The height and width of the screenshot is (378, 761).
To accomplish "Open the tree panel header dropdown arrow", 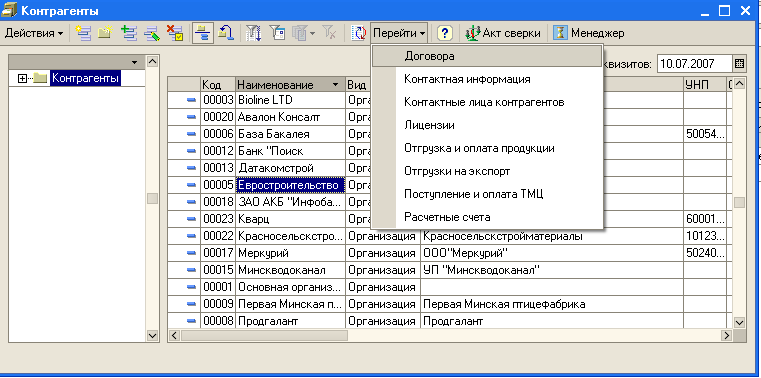I will pyautogui.click(x=134, y=62).
